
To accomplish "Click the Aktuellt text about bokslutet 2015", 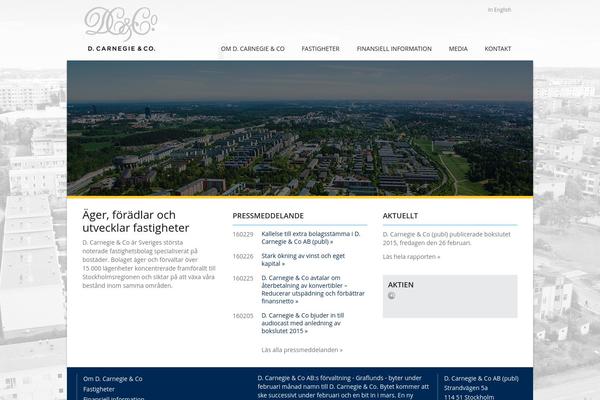I will [447, 238].
